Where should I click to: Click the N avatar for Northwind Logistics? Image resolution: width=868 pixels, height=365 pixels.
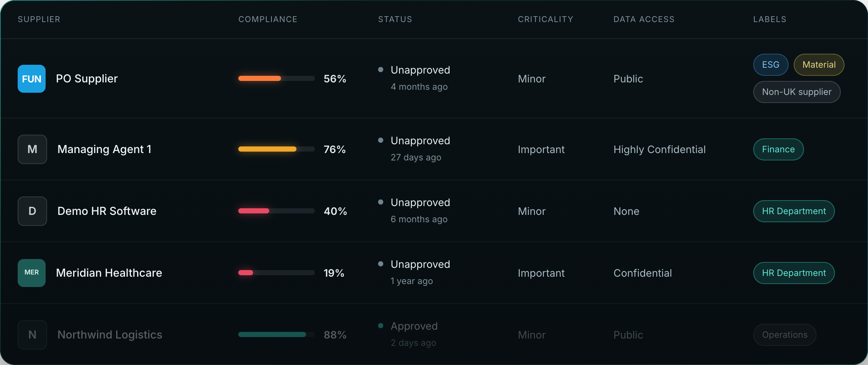click(32, 335)
